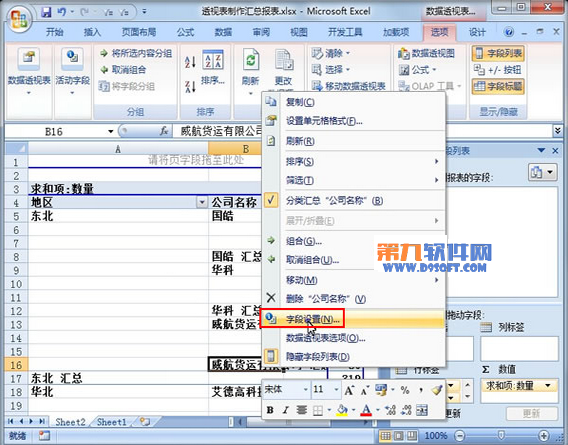Screen dimensions: 568x445
Task: Choose PivotTable Options in context menu
Action: pyautogui.click(x=353, y=338)
